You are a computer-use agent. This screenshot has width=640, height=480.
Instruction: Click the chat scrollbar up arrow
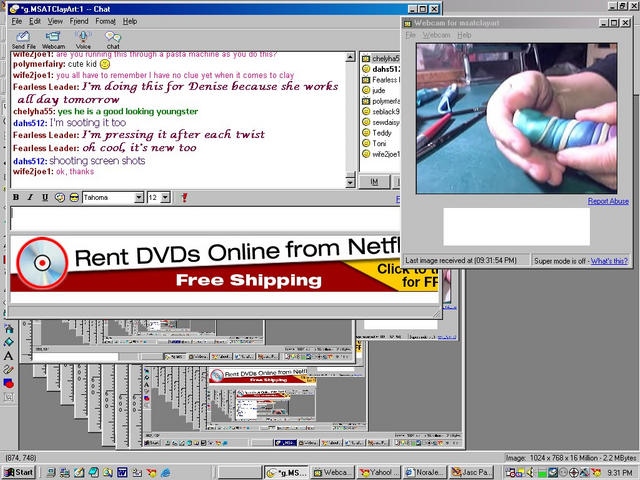point(350,57)
